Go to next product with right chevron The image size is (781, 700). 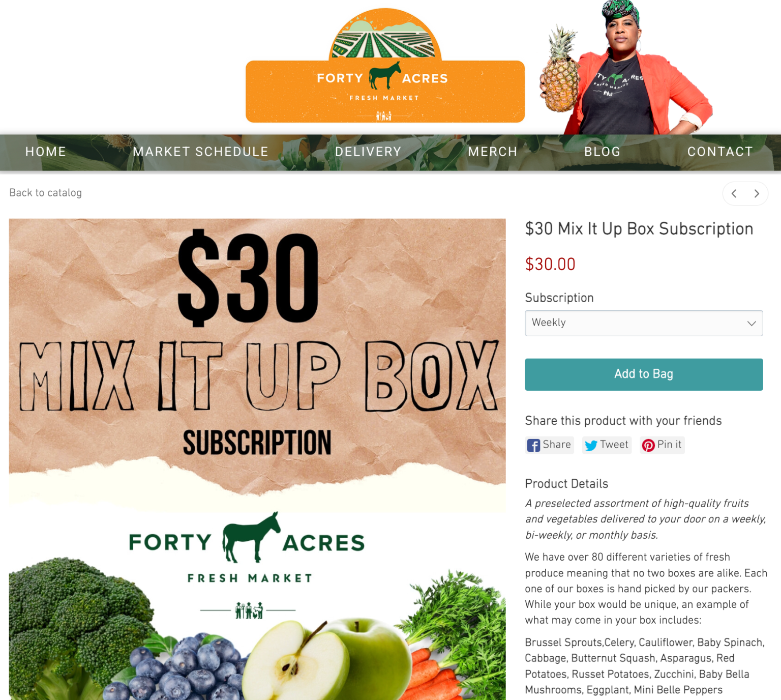pyautogui.click(x=757, y=193)
